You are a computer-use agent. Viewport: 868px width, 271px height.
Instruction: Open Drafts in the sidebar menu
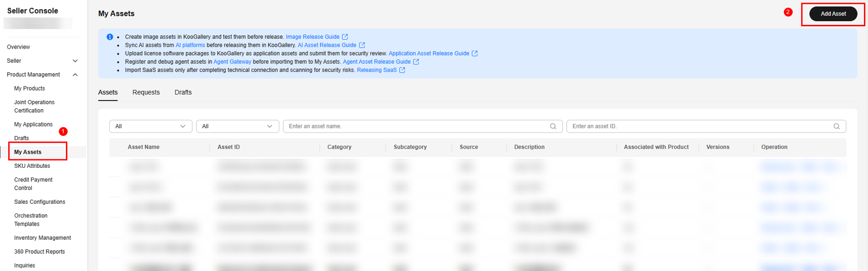point(21,138)
